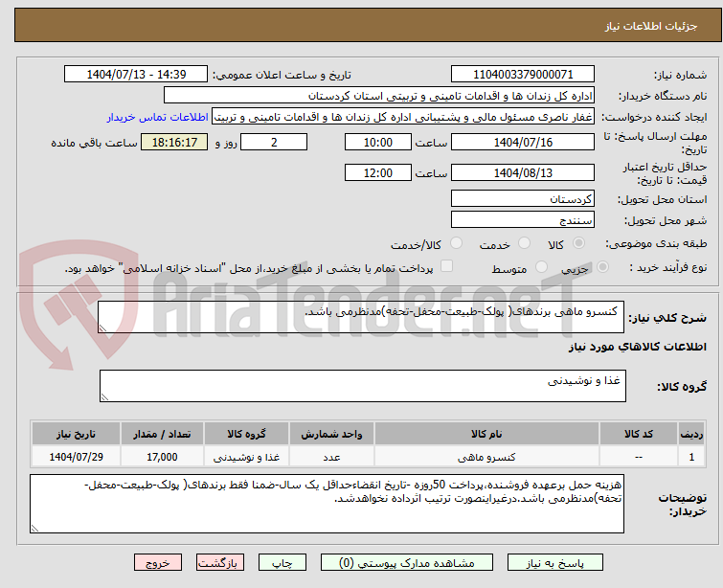723x588 pixels.
Task: Click the جزئیات اطلاعات نیاز header title
Action: [650, 26]
